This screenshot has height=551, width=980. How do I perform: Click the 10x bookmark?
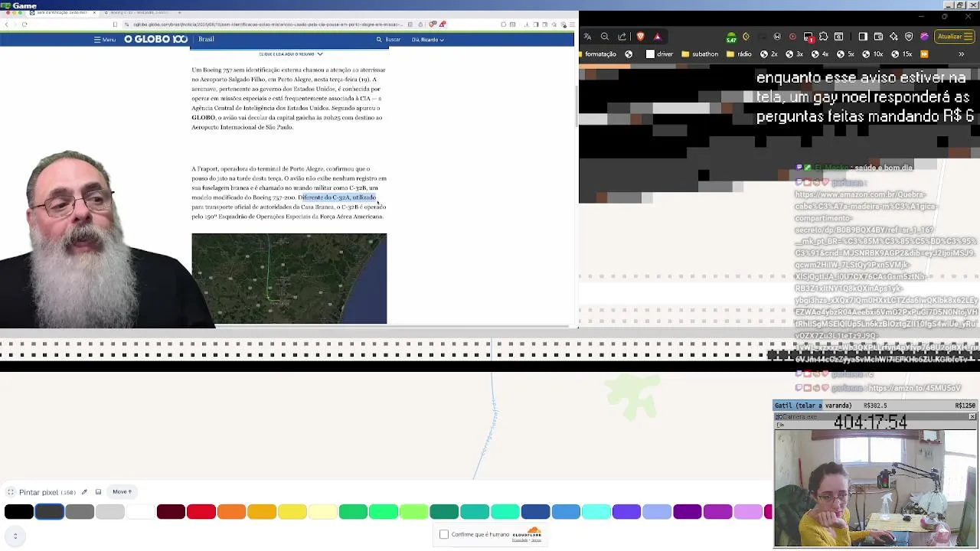[x=872, y=54]
